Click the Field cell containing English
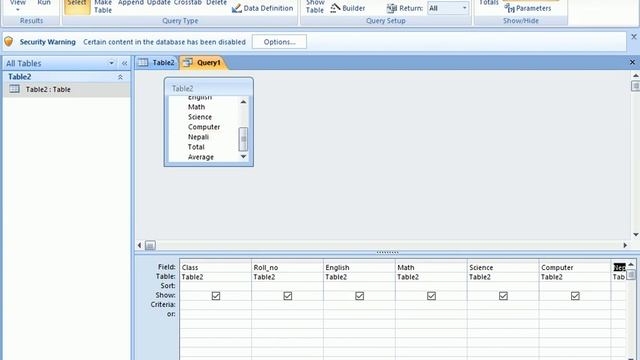Screen dimensions: 640x360 (359, 267)
